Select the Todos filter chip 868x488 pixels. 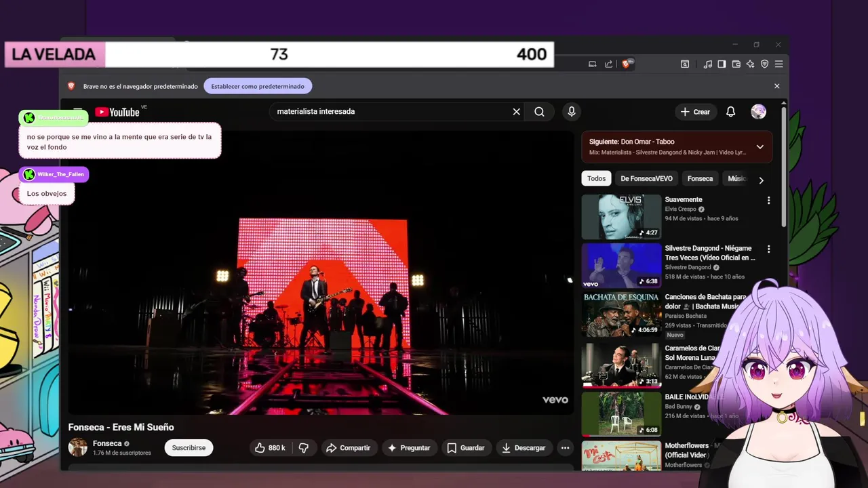[596, 178]
